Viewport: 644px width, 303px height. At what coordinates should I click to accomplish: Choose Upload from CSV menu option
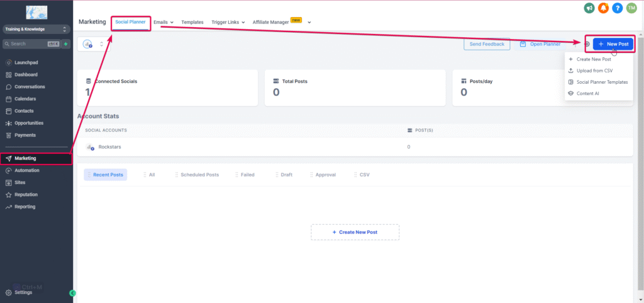click(x=594, y=71)
